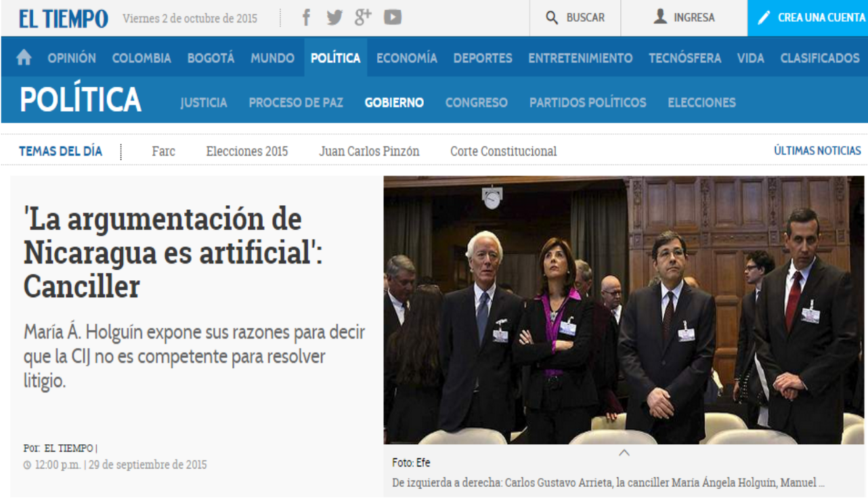Select the CONGRESO subsection
Image resolution: width=868 pixels, height=499 pixels.
coord(477,103)
